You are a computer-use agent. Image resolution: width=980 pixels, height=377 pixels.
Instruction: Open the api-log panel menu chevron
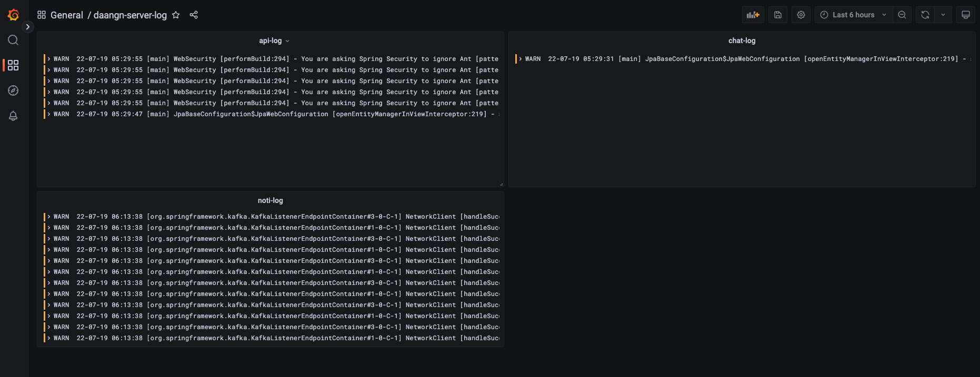pyautogui.click(x=287, y=40)
